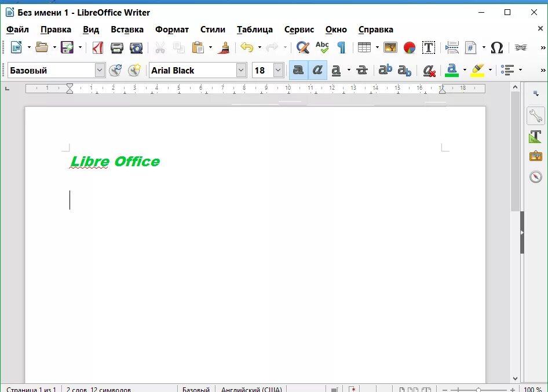This screenshot has width=548, height=392.
Task: Open the Файл menu
Action: pyautogui.click(x=17, y=30)
